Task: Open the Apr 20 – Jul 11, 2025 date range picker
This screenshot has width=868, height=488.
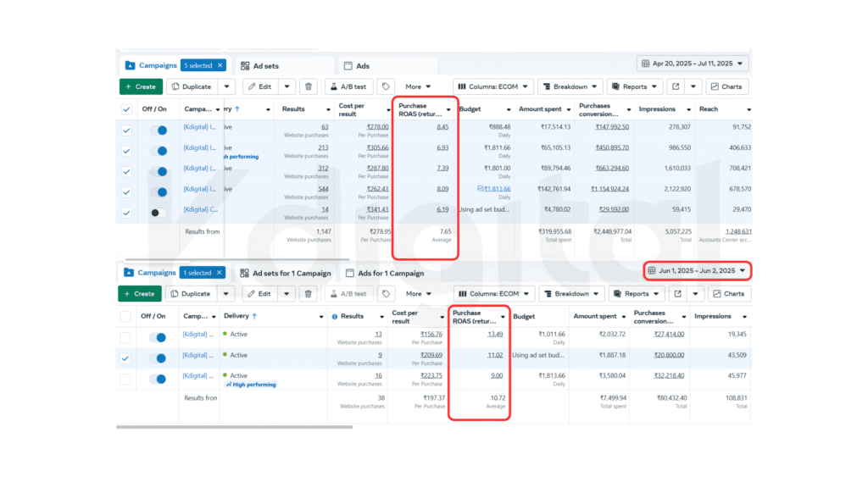Action: tap(693, 64)
